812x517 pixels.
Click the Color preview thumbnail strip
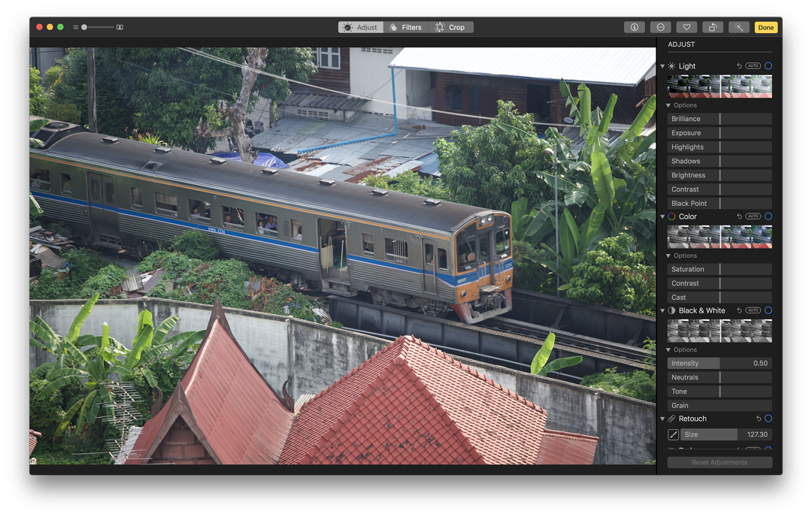coord(720,237)
